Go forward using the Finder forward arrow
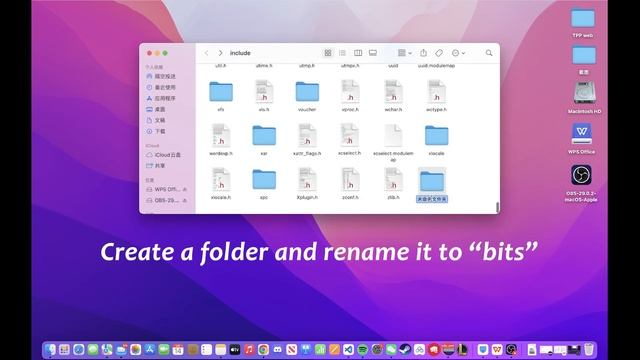The height and width of the screenshot is (360, 640). pos(220,53)
